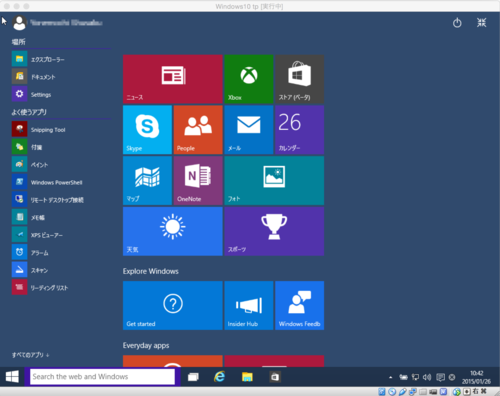Click the volume speaker tray icon
500x396 pixels.
(x=427, y=377)
